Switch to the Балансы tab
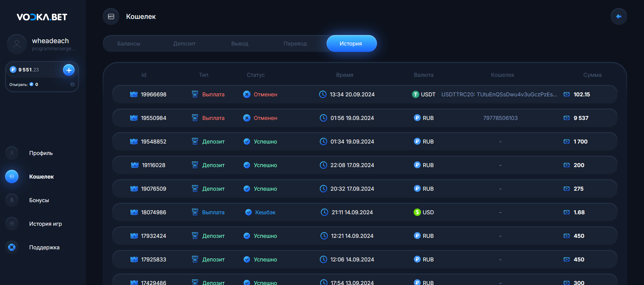 (129, 43)
